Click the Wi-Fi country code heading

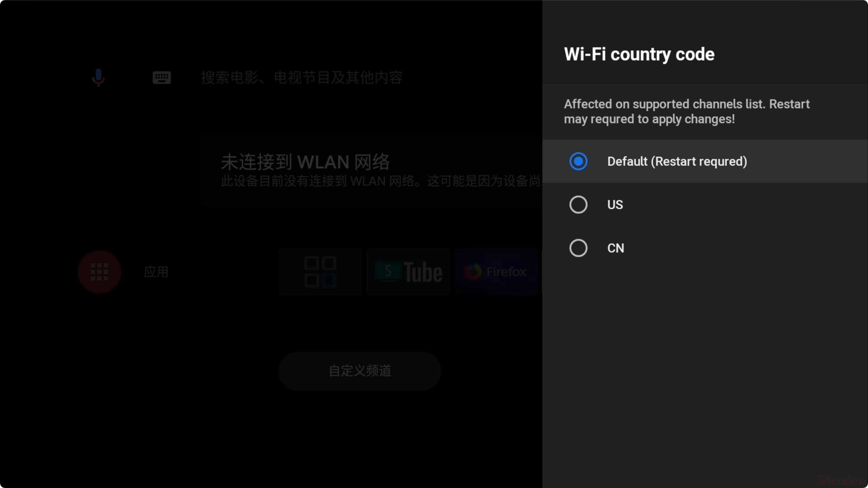pyautogui.click(x=639, y=54)
